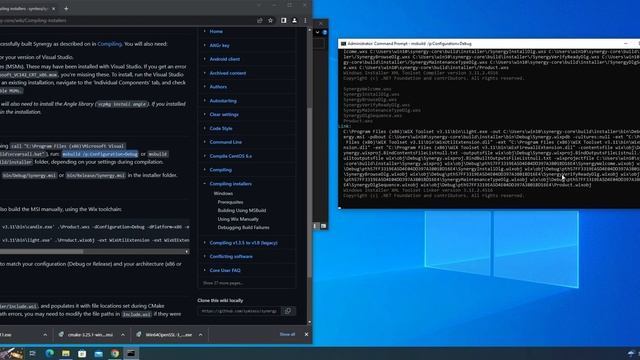
Task: Expand the Core User FAQ section triangle
Action: pyautogui.click(x=204, y=270)
